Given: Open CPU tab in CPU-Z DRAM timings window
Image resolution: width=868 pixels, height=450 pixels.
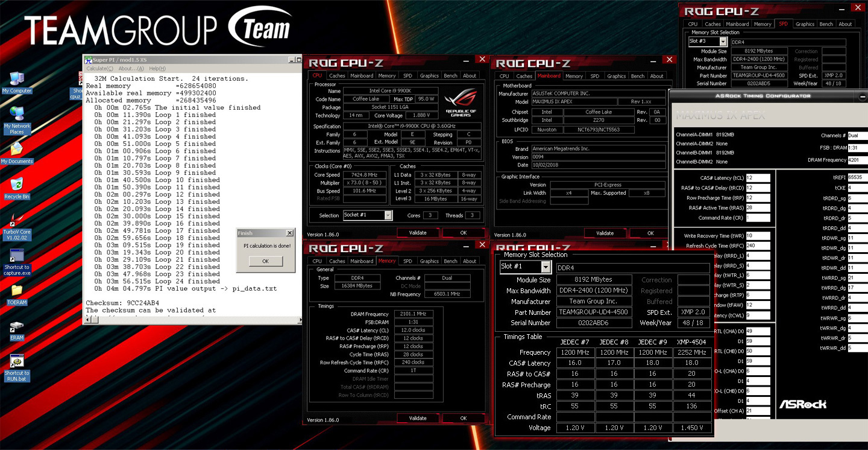Looking at the screenshot, I should (317, 261).
